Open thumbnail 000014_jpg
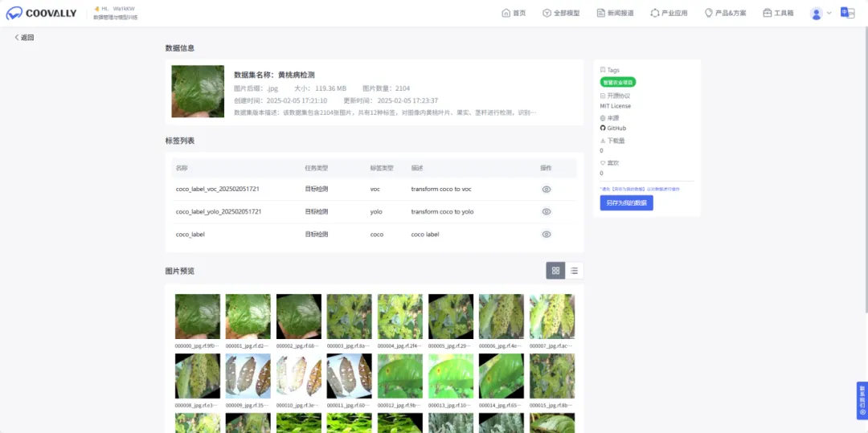 tap(502, 376)
